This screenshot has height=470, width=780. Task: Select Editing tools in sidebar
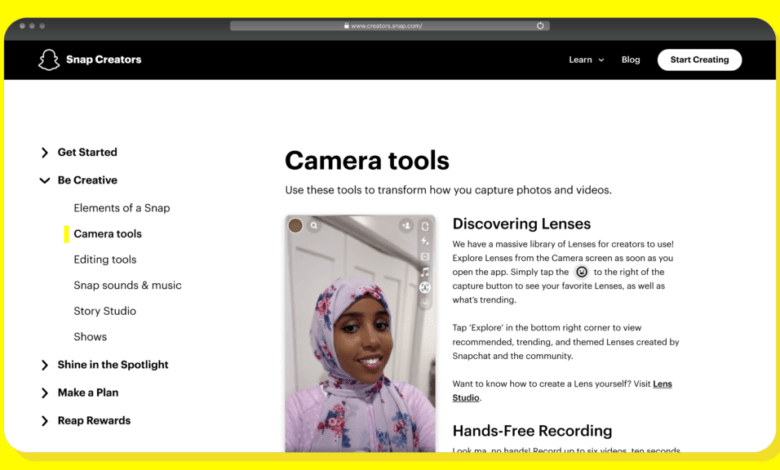pos(105,259)
